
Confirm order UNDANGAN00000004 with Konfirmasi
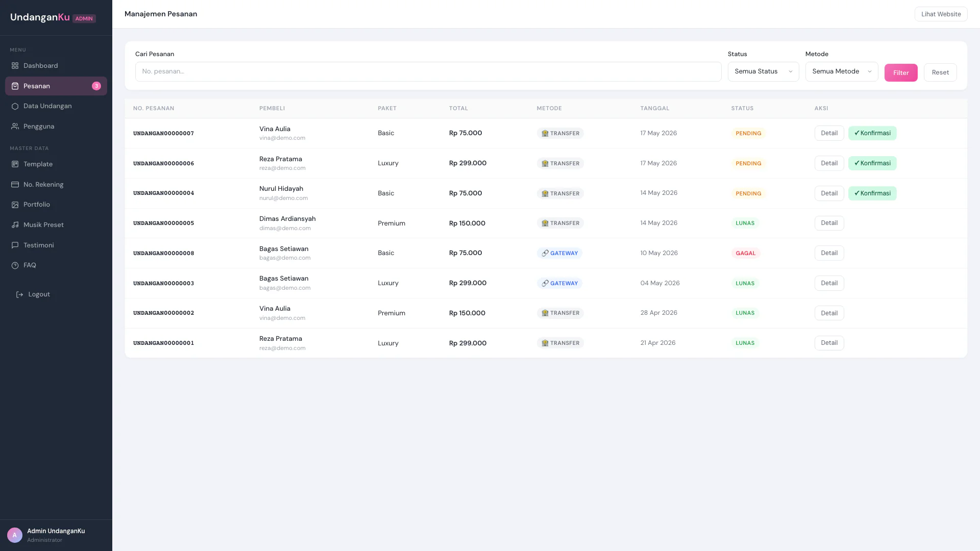[872, 193]
